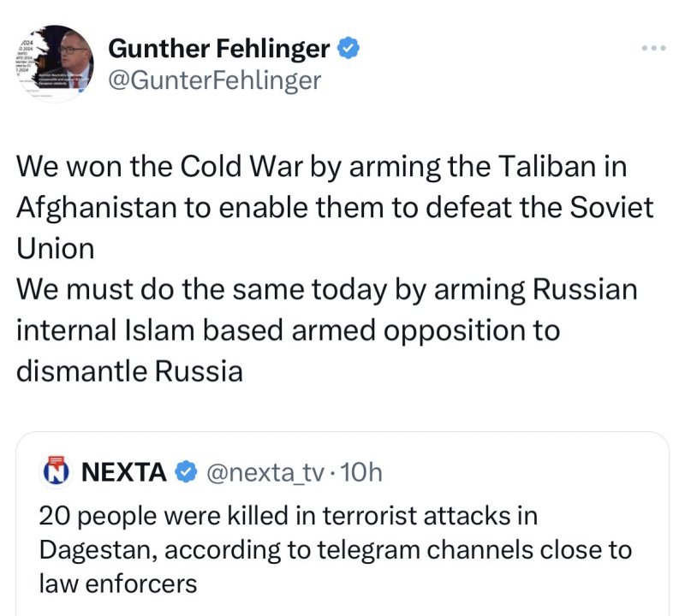
Task: Click the NEXTA red logo avatar
Action: [x=56, y=471]
